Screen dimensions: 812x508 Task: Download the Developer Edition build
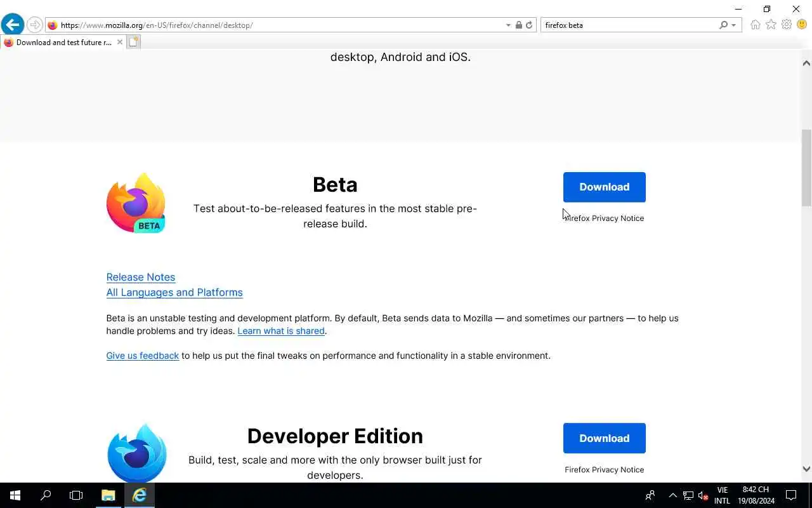[604, 438]
